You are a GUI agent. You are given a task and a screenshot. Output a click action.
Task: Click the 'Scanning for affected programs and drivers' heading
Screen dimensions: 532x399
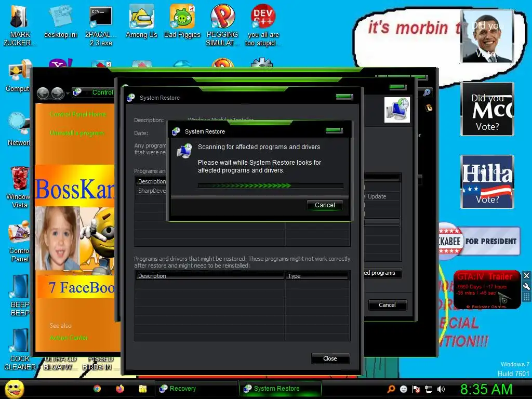259,147
